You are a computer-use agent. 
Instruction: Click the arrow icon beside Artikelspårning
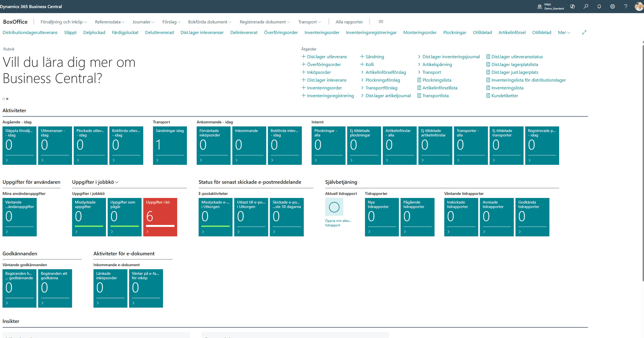[419, 64]
